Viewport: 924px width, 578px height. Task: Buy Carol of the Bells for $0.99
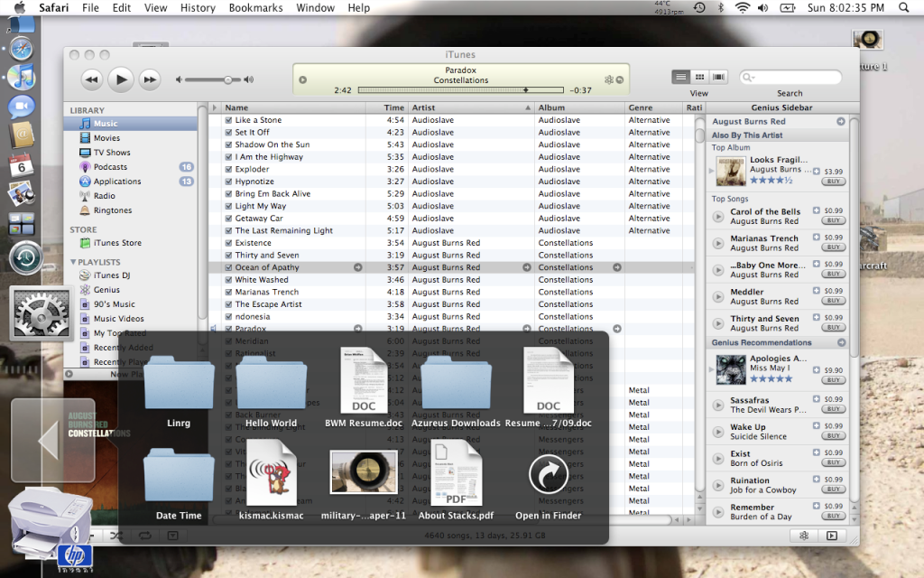click(833, 220)
